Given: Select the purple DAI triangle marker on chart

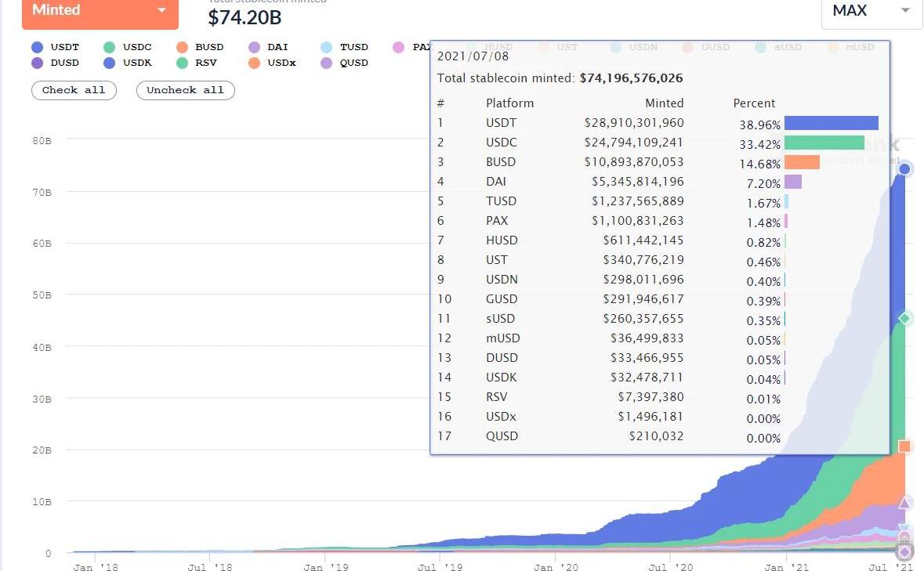Looking at the screenshot, I should pos(904,503).
